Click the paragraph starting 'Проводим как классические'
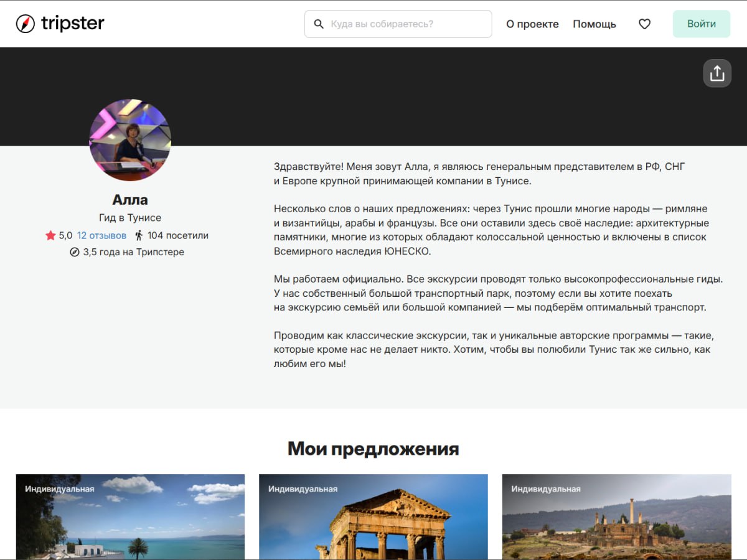This screenshot has width=747, height=560. [494, 349]
